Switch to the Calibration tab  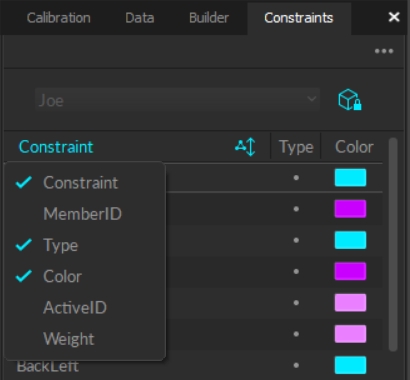59,18
